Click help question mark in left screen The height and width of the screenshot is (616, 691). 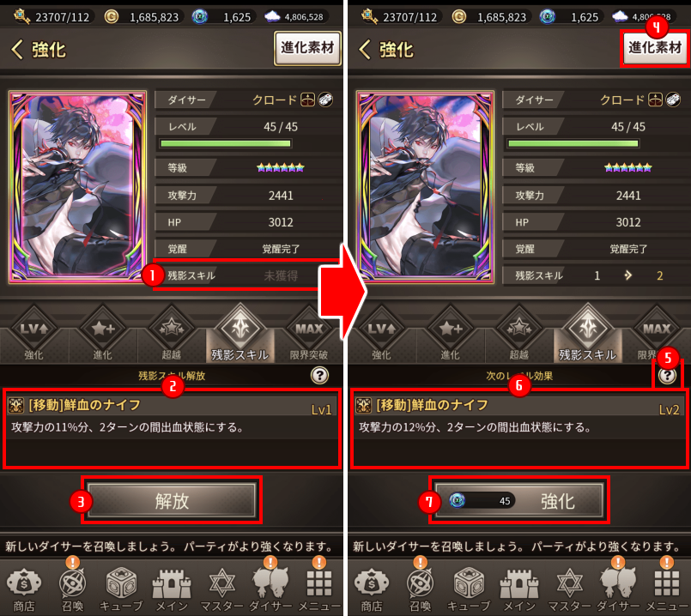coord(319,376)
